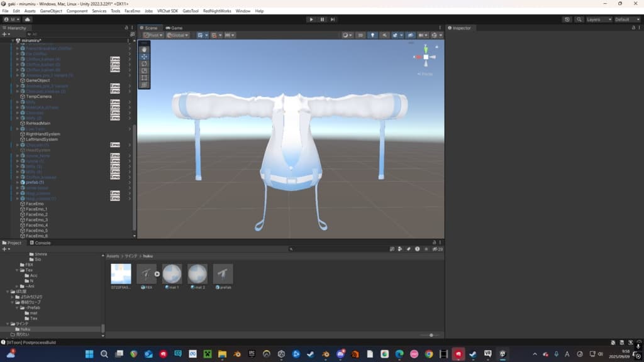This screenshot has width=644, height=362.
Task: Select the Move tool in Scene overlay
Action: pyautogui.click(x=144, y=57)
